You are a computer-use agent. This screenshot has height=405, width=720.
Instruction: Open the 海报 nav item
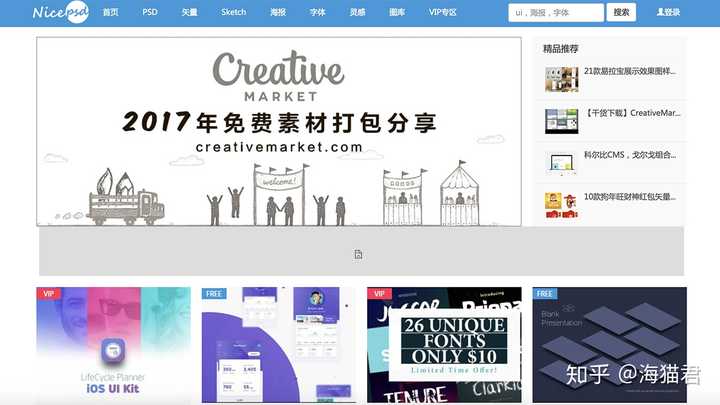click(x=278, y=12)
